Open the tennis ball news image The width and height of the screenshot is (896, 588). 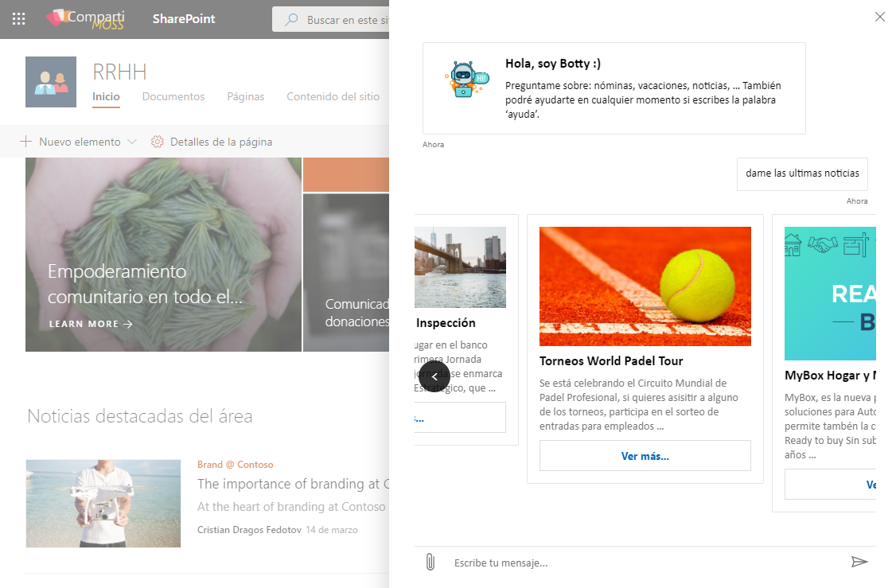[645, 286]
